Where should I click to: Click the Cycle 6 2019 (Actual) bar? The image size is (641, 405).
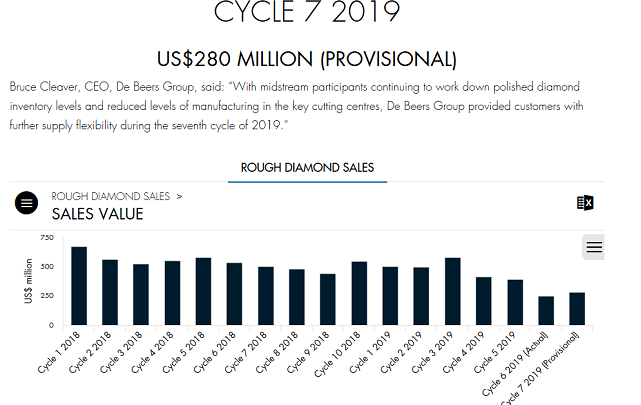pyautogui.click(x=546, y=311)
